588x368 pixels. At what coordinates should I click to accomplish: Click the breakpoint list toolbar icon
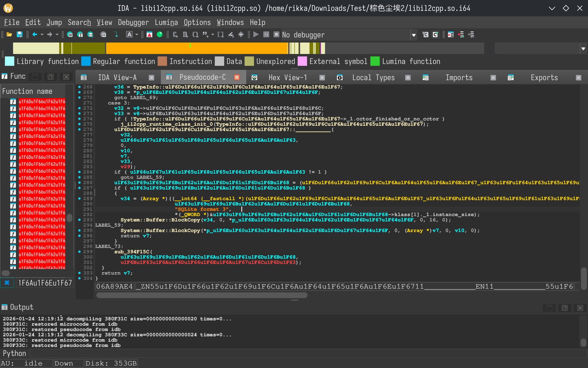click(450, 35)
